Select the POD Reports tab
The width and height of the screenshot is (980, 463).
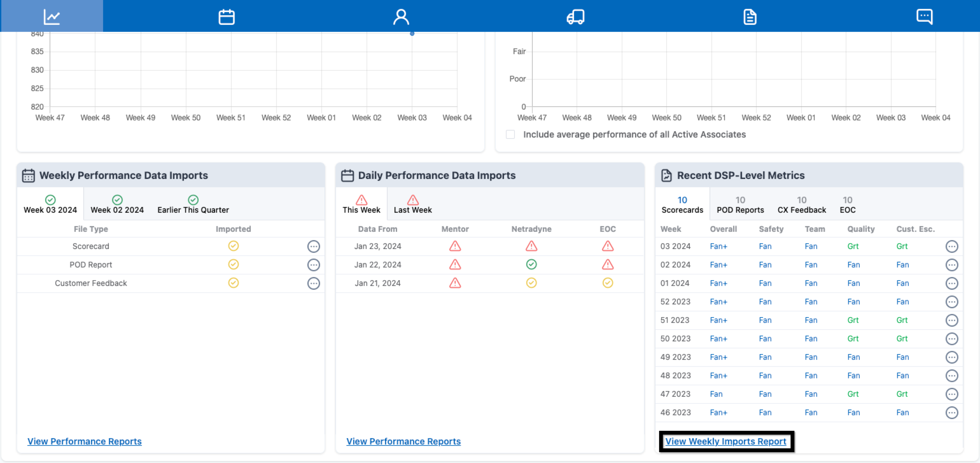click(740, 204)
